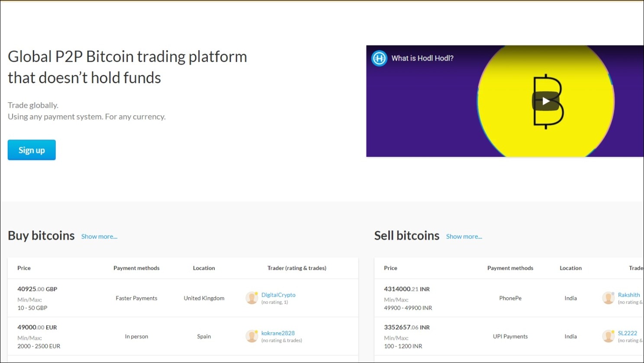Click DigitalCrypto's avatar icon
This screenshot has width=644, height=363.
(252, 298)
